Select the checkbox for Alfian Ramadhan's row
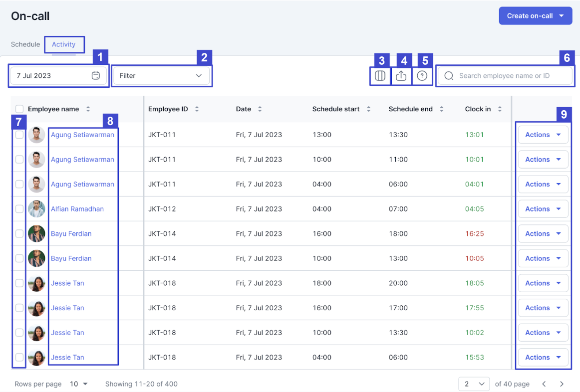 pos(18,208)
